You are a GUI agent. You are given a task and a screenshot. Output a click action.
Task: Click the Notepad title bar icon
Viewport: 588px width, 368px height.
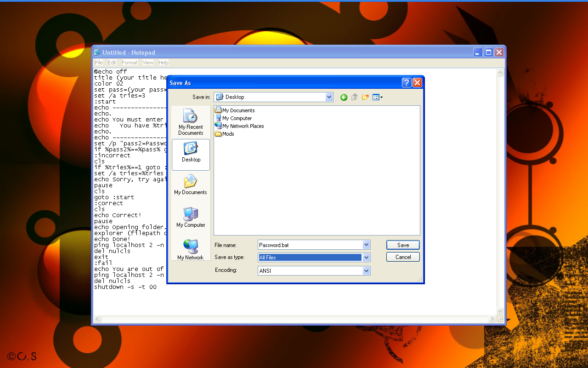pos(97,52)
